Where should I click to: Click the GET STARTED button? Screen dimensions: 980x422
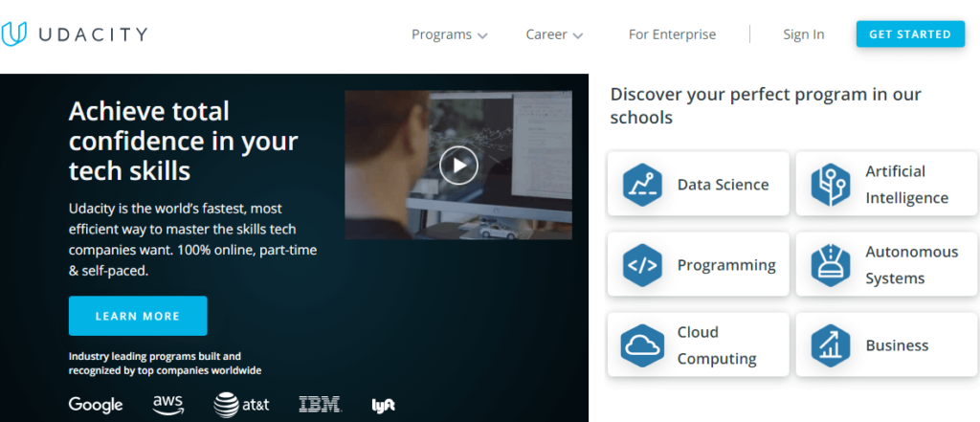pos(910,34)
